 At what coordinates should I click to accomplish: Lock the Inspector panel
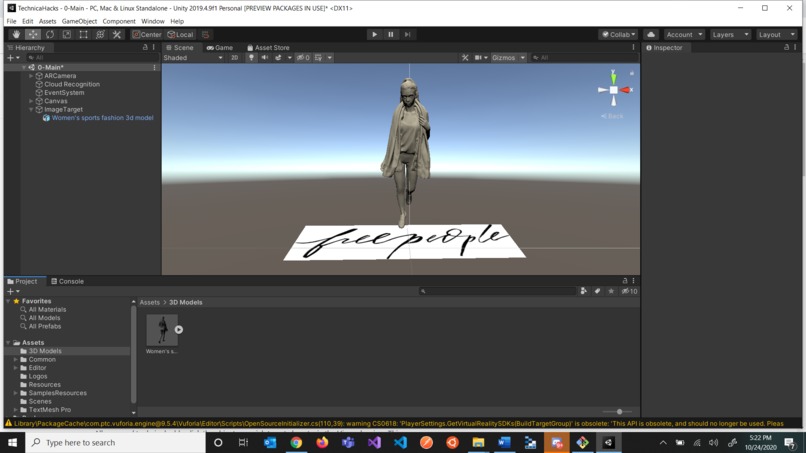click(x=786, y=47)
